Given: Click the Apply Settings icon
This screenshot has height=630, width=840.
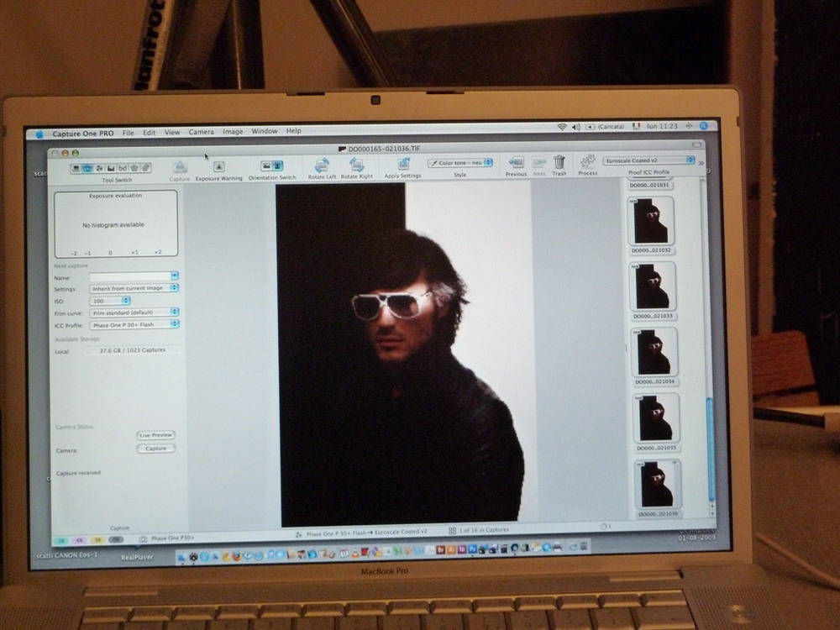Looking at the screenshot, I should tap(403, 164).
